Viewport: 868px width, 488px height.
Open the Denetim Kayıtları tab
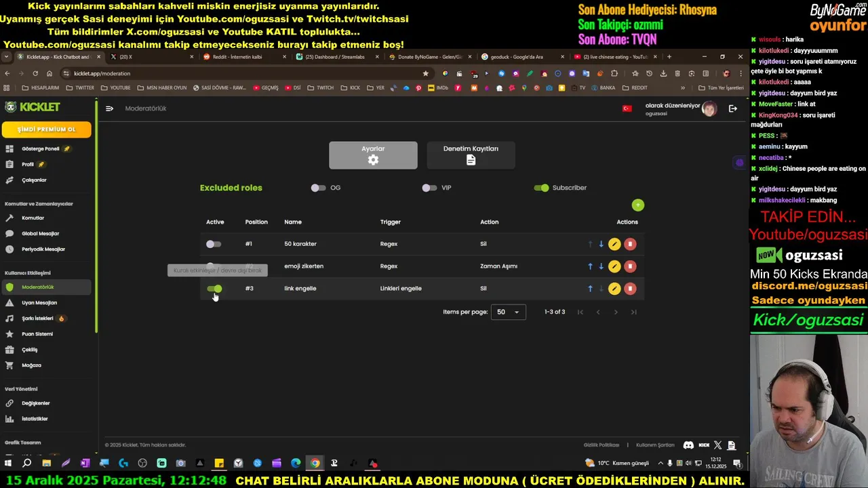tap(471, 155)
